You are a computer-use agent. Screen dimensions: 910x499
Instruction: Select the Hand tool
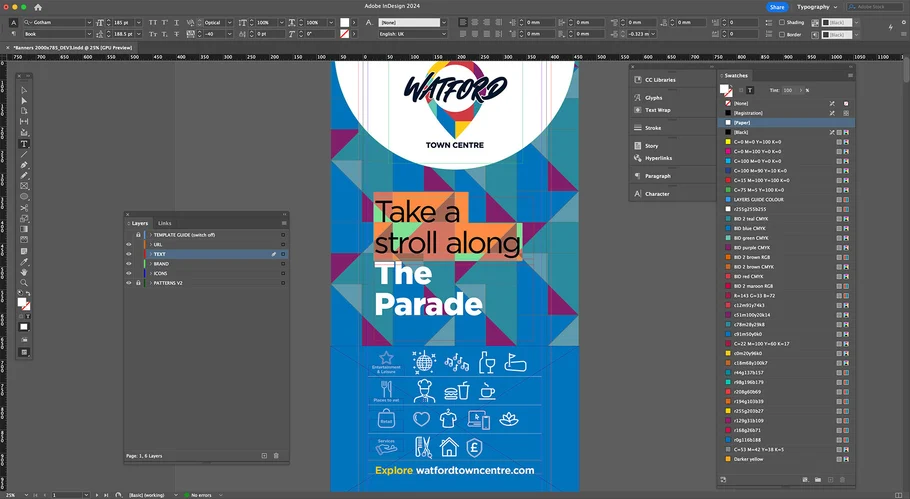click(x=24, y=272)
